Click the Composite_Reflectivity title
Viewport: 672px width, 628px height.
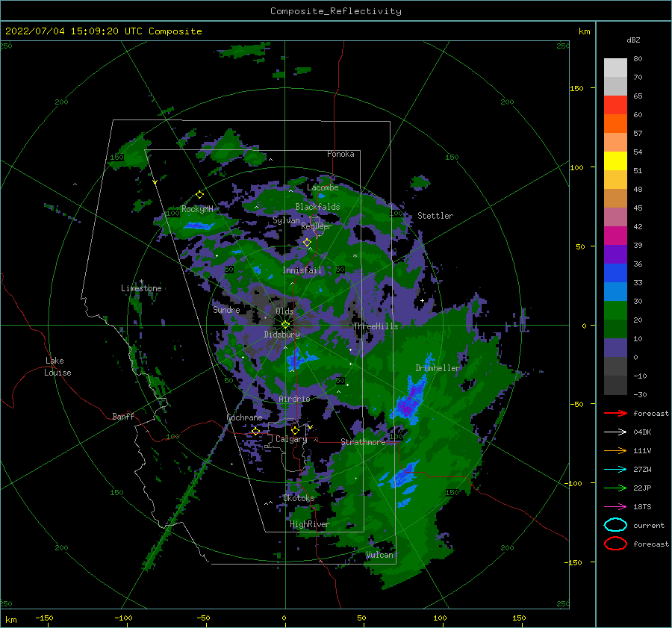click(x=336, y=11)
